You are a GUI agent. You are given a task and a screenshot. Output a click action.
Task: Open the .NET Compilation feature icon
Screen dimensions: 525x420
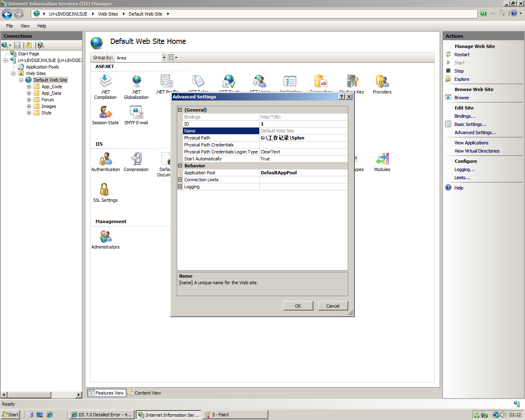point(105,81)
